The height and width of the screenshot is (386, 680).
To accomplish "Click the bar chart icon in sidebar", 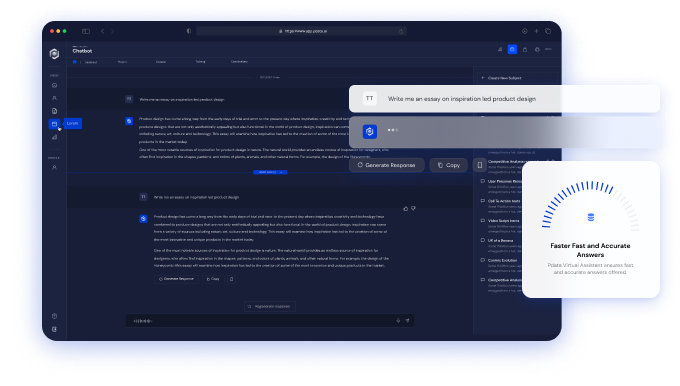I will (x=54, y=137).
